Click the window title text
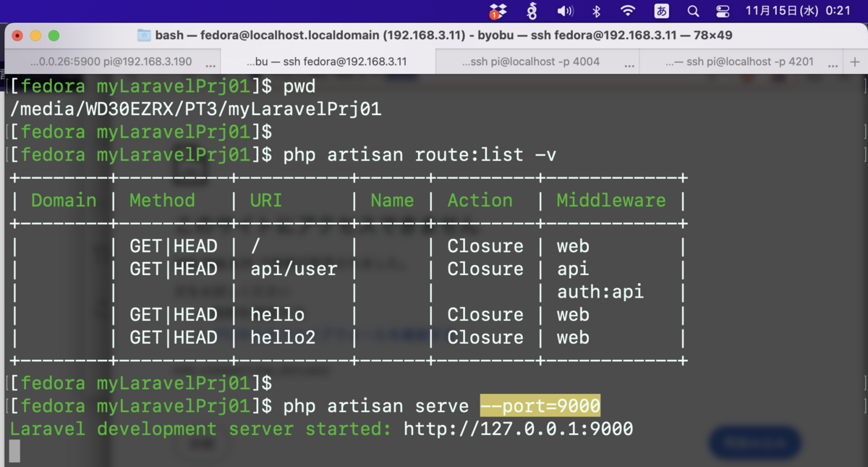 click(444, 35)
